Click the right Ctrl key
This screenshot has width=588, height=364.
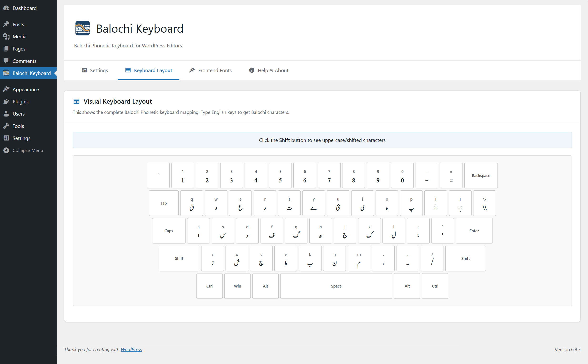[x=435, y=286]
